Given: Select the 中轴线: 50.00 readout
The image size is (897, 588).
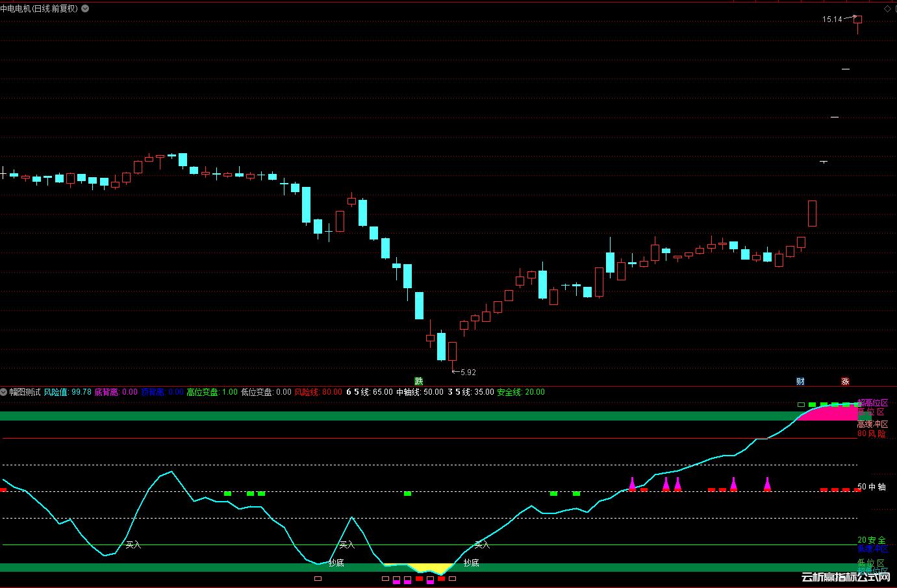Looking at the screenshot, I should pyautogui.click(x=420, y=392).
